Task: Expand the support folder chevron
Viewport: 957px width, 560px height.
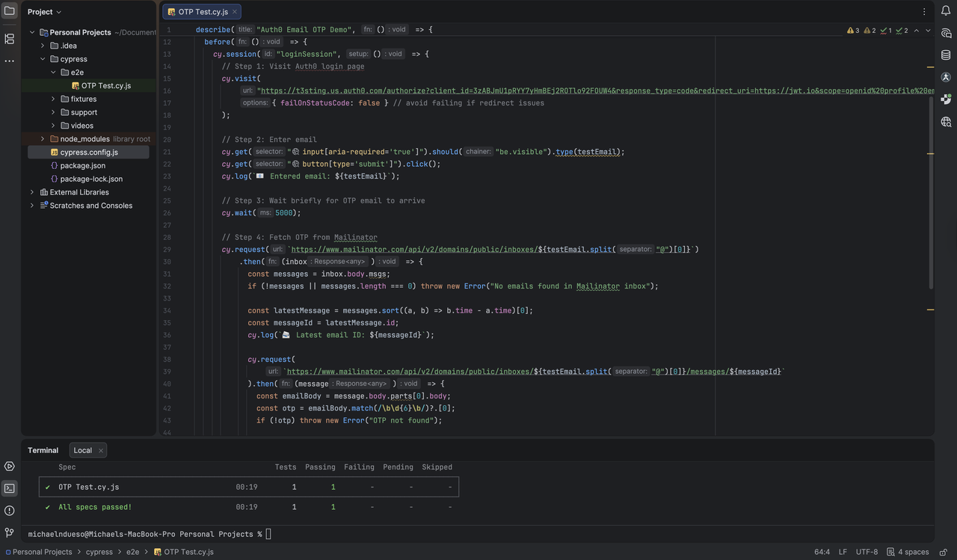Action: [53, 112]
